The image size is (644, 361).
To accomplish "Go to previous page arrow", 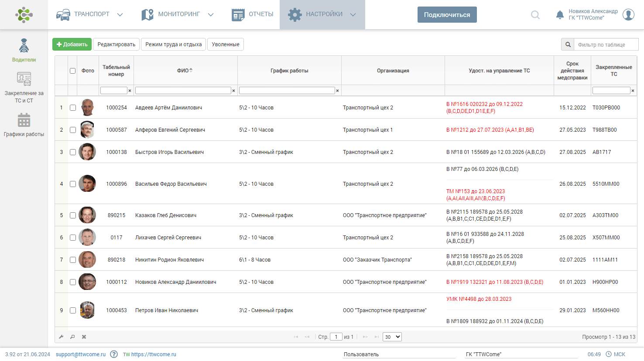I will 307,337.
